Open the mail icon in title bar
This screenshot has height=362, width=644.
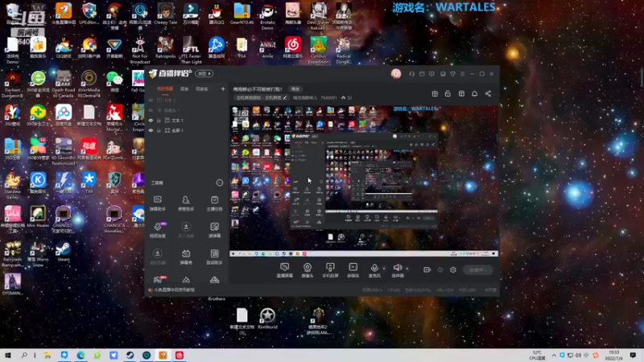tap(422, 74)
